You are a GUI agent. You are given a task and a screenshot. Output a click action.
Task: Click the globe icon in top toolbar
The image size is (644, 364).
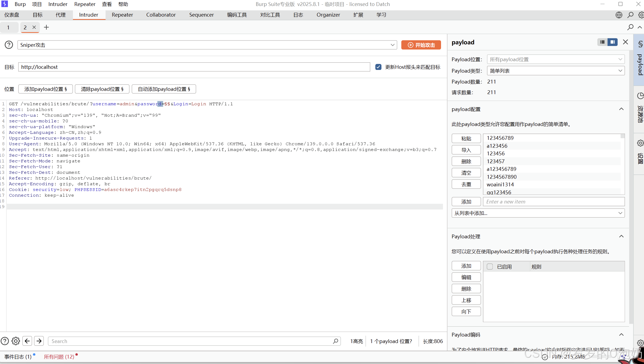(x=619, y=15)
